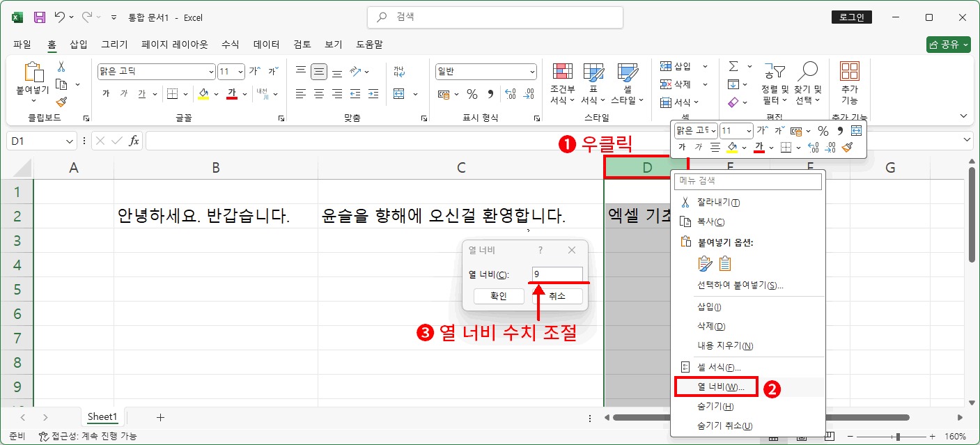This screenshot has width=980, height=445.
Task: Switch to the 페이지 레이아웃 ribbon tab
Action: [174, 44]
